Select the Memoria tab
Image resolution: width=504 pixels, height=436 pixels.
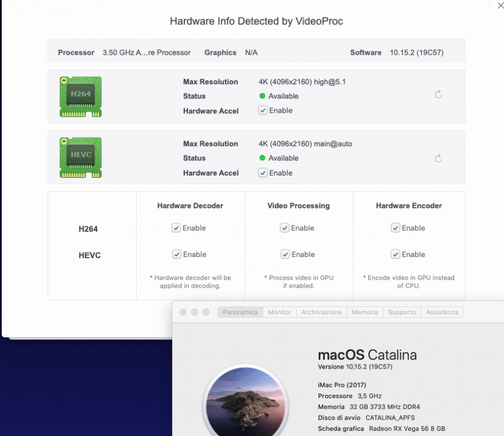pos(365,312)
